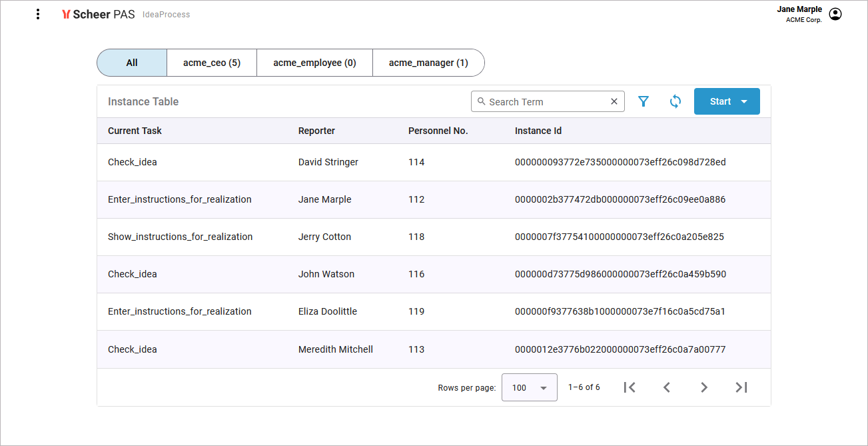The width and height of the screenshot is (868, 446).
Task: Sort by Personnel No. column header
Action: coord(438,131)
